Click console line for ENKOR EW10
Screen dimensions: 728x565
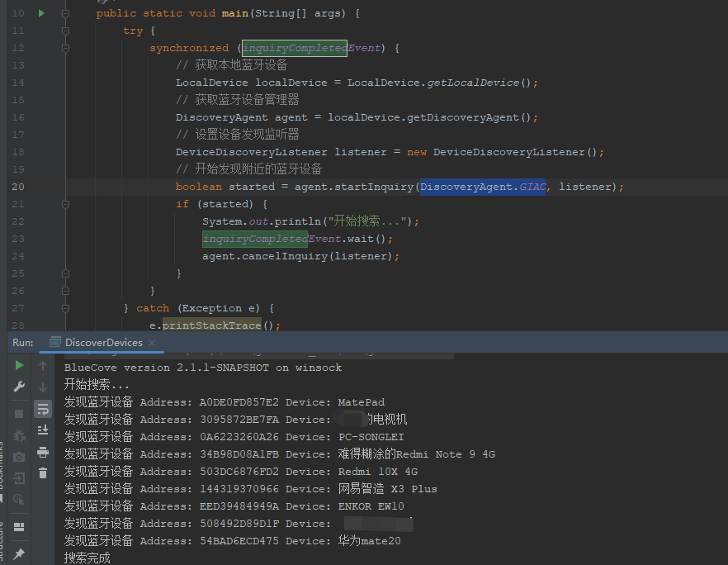click(x=234, y=506)
